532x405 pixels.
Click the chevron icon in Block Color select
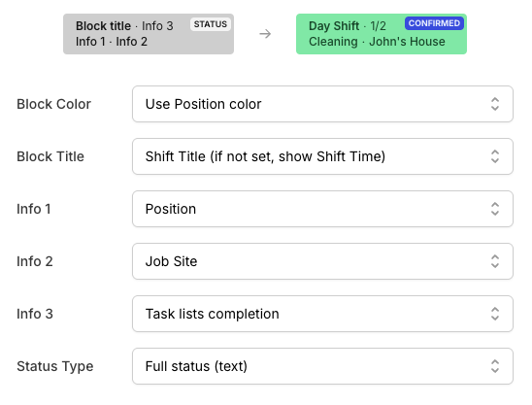pos(495,104)
